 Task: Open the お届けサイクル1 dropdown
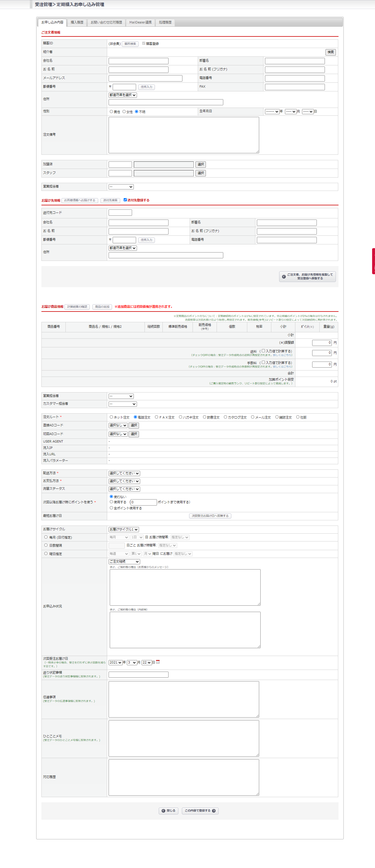click(x=123, y=529)
